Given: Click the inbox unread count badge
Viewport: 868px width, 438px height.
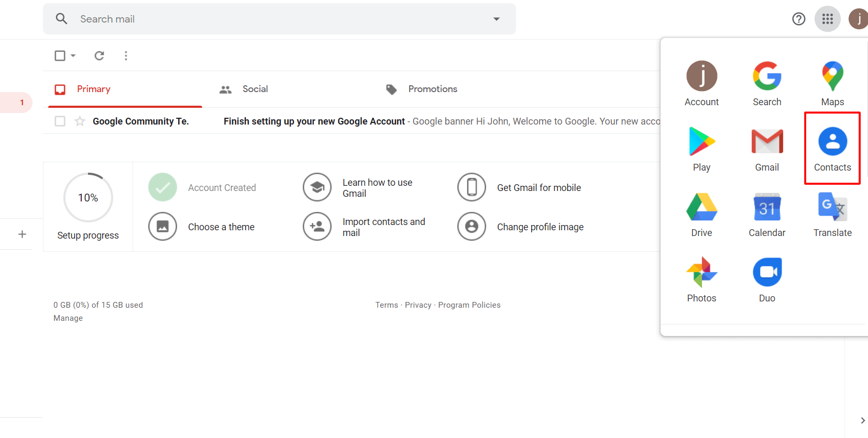Looking at the screenshot, I should [x=22, y=103].
